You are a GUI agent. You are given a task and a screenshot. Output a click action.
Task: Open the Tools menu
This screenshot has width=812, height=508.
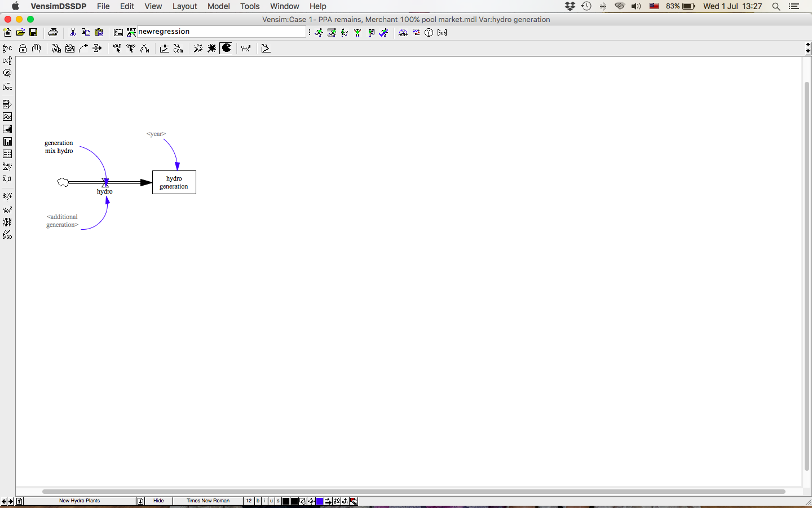pyautogui.click(x=250, y=6)
